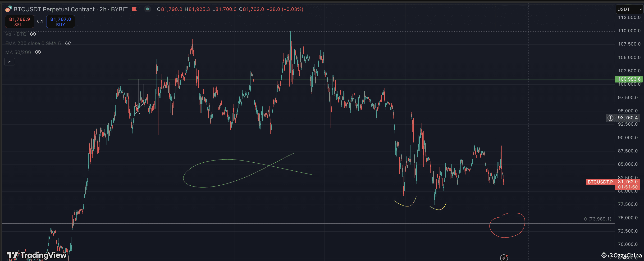Image resolution: width=644 pixels, height=261 pixels.
Task: Click the BTCUSDT.P symbol tag
Action: (600, 182)
